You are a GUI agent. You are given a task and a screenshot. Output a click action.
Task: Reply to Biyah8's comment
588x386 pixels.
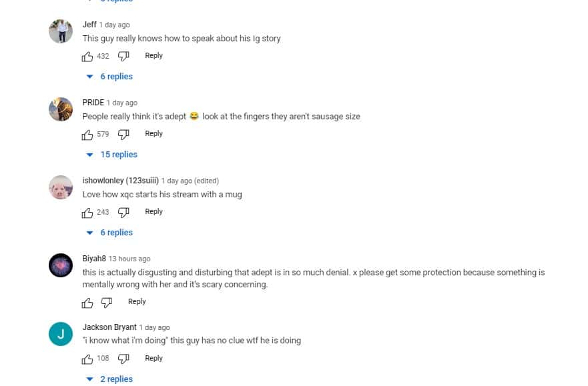[x=137, y=302]
